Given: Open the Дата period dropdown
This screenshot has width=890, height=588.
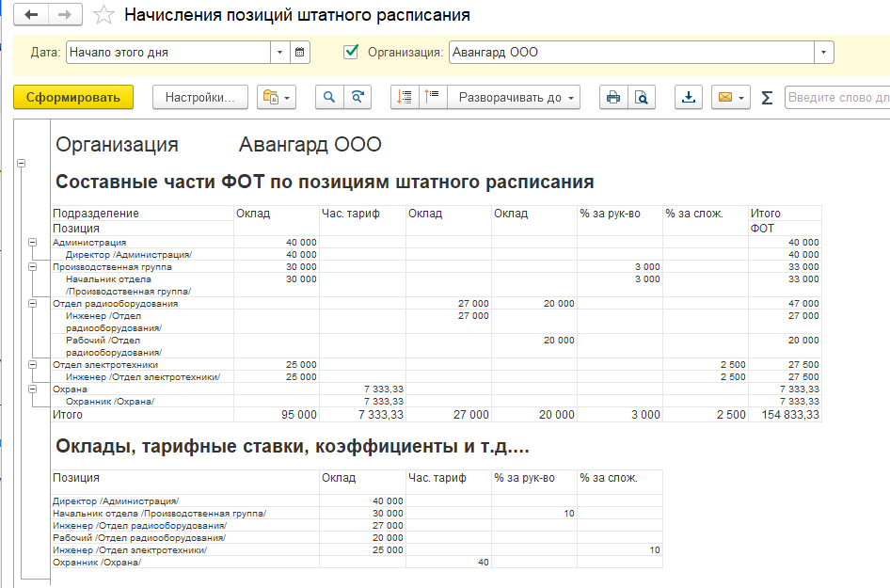Looking at the screenshot, I should [280, 53].
